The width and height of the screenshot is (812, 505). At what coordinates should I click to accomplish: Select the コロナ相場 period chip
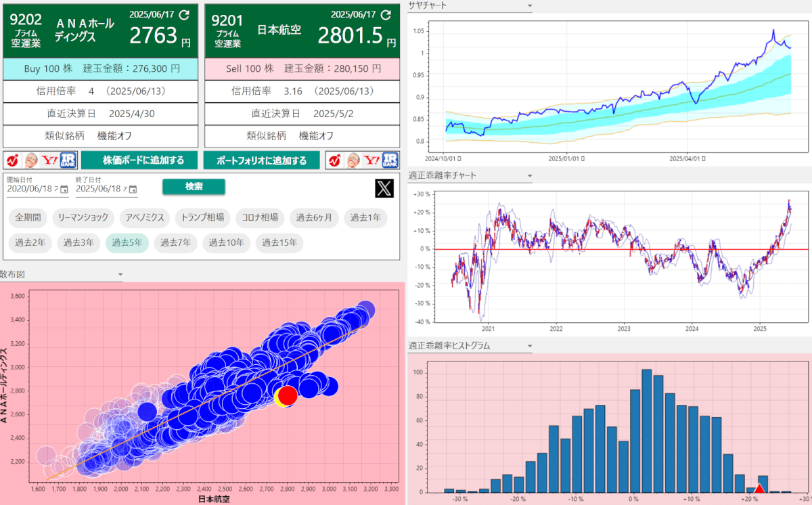point(260,218)
